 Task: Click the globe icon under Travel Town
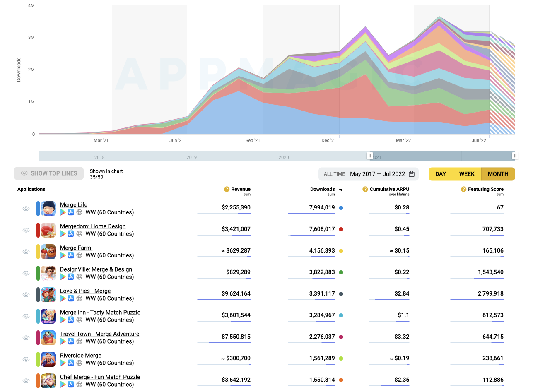click(79, 341)
